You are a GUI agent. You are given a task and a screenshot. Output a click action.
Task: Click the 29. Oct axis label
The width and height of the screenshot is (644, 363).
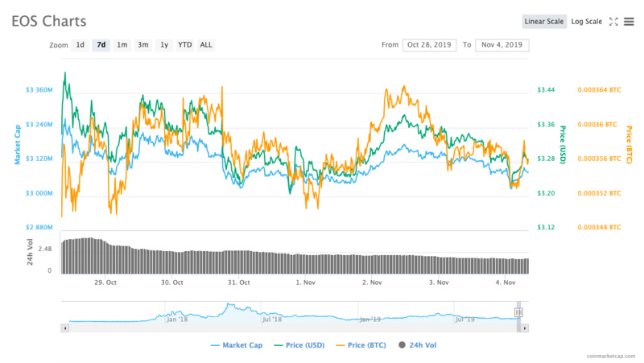coord(105,283)
